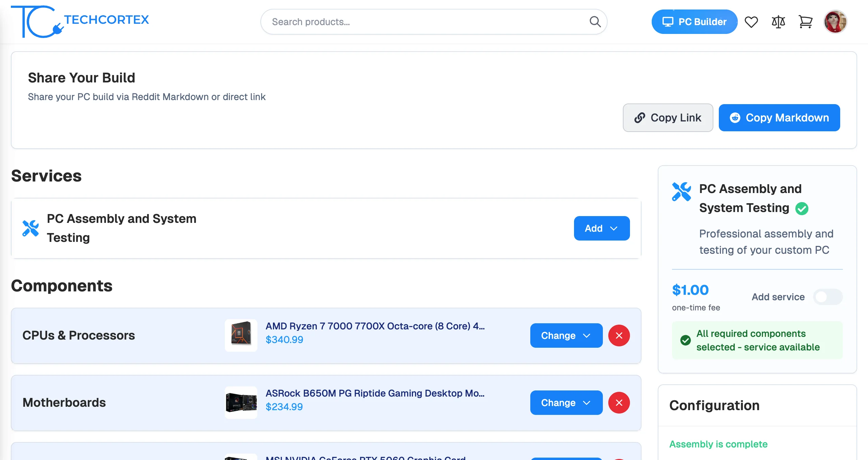
Task: Click the $234.99 motherboard price
Action: (x=284, y=407)
